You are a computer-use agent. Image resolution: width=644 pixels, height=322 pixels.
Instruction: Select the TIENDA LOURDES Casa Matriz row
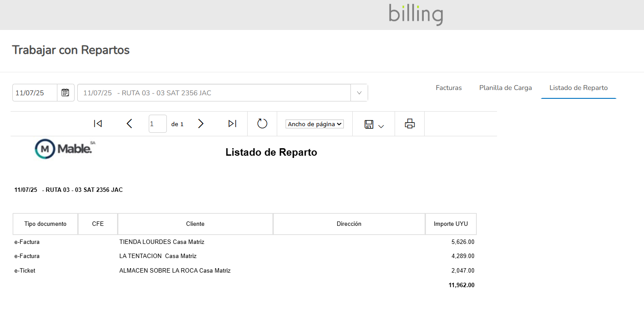(x=162, y=242)
